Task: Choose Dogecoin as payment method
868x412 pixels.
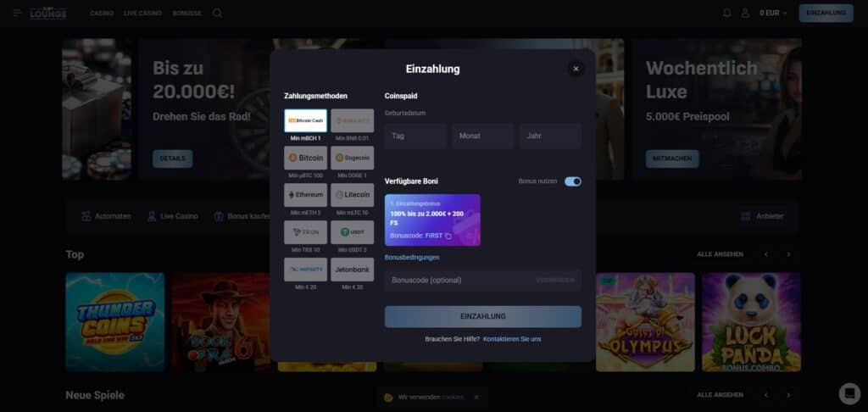Action: 352,158
